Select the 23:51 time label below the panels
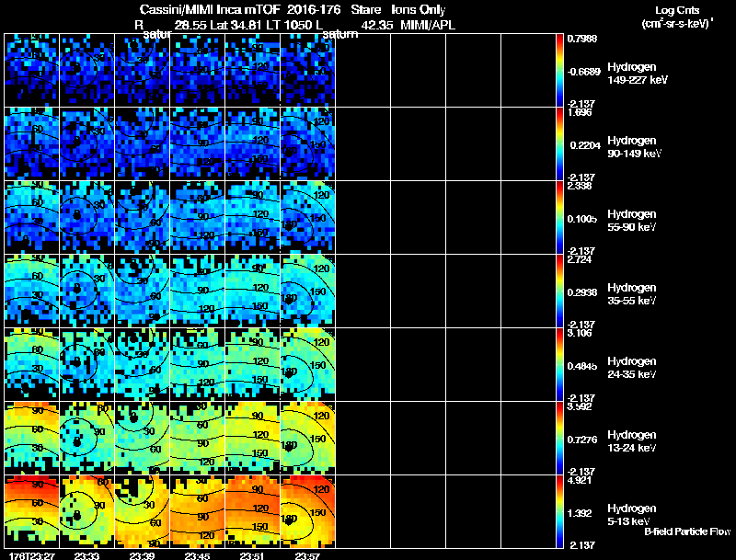Viewport: 736px width, 560px height. [x=252, y=555]
